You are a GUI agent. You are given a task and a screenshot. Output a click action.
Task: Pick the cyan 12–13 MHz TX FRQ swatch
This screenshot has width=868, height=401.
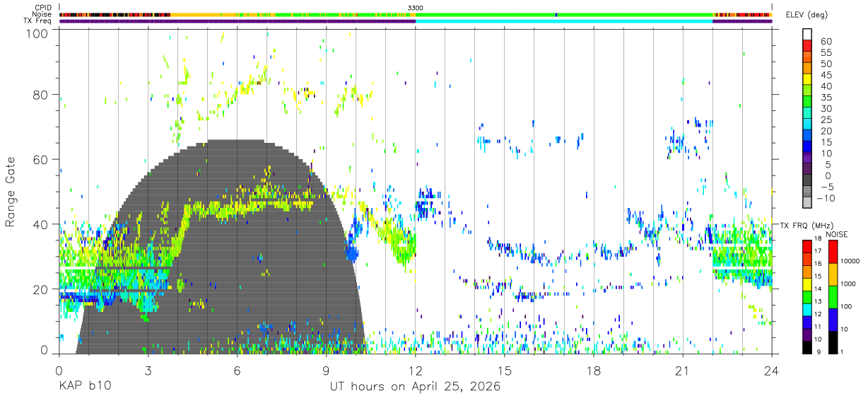point(807,309)
